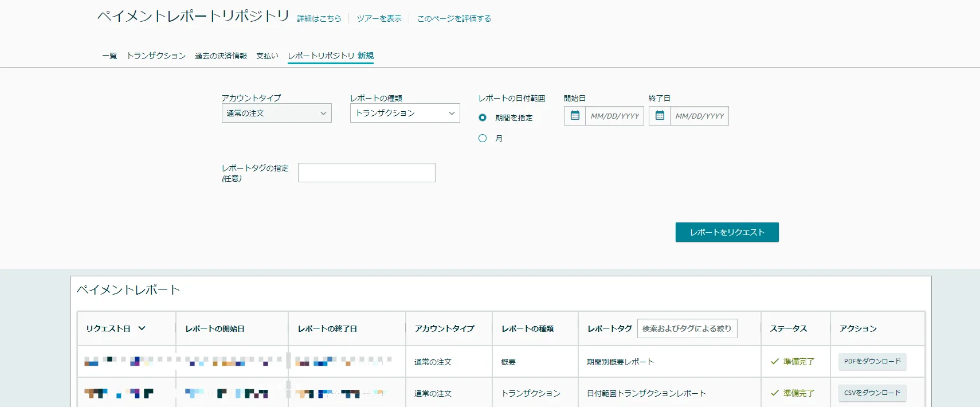This screenshot has height=407, width=980.
Task: Open the 支払い tab
Action: 267,56
